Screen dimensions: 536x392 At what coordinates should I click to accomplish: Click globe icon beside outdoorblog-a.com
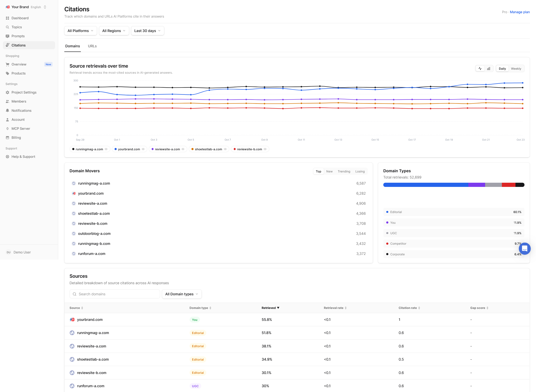pyautogui.click(x=74, y=234)
